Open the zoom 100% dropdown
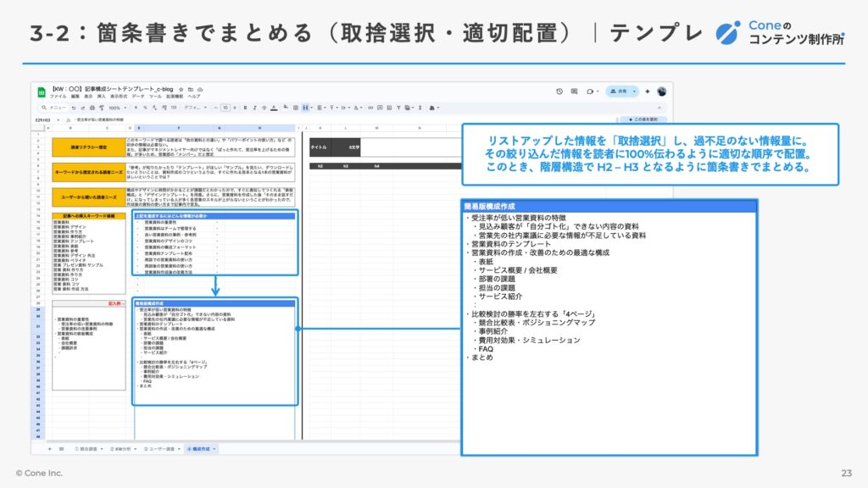Viewport: 868px width, 488px height. tap(117, 108)
